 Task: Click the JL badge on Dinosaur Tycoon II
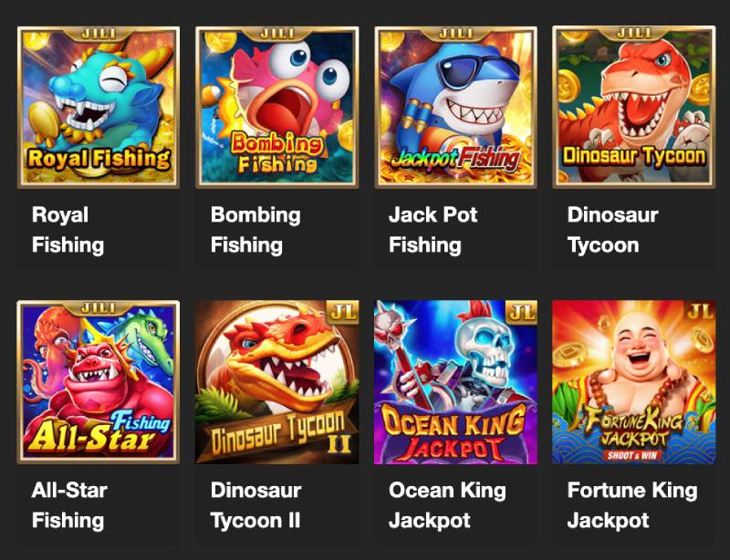point(343,312)
